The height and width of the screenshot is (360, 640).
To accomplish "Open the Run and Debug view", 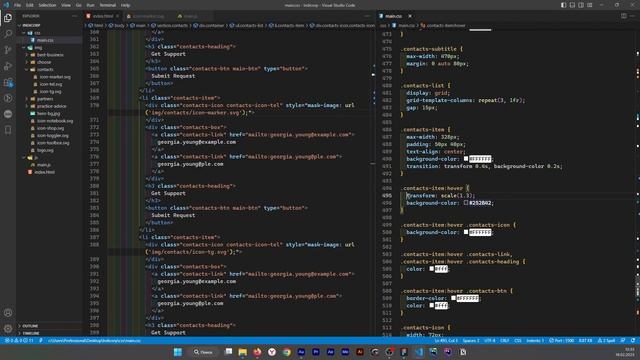I will pos(8,66).
